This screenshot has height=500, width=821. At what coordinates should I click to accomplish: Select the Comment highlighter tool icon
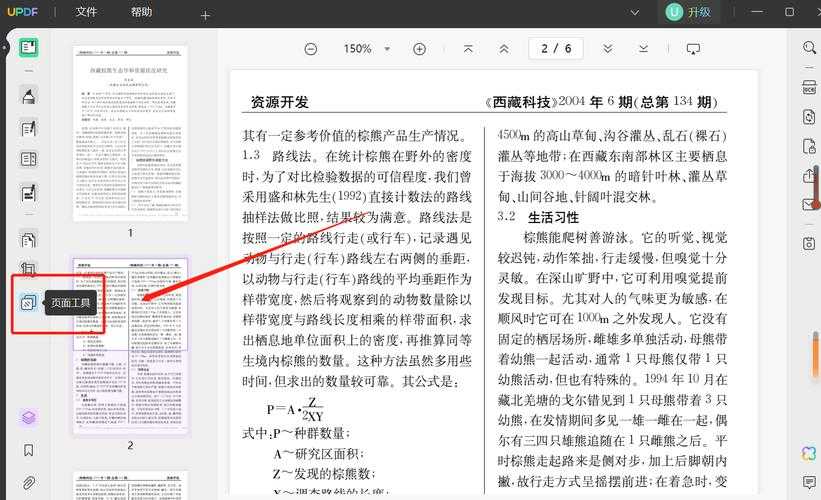(x=29, y=97)
